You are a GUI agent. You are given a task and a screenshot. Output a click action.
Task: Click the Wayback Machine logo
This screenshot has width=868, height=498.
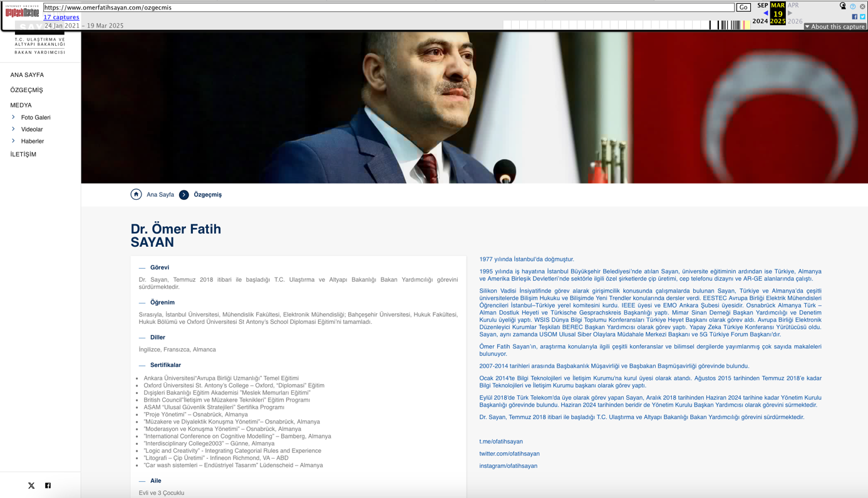point(22,11)
